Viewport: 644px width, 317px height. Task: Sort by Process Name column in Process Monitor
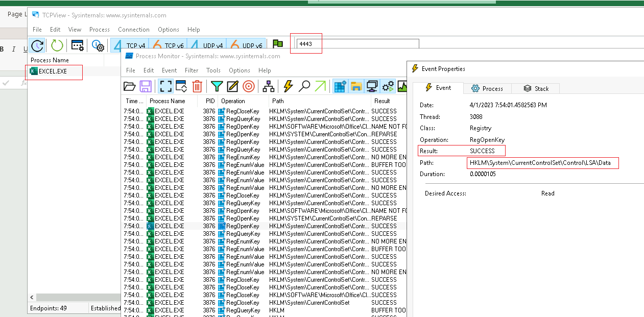[x=172, y=101]
